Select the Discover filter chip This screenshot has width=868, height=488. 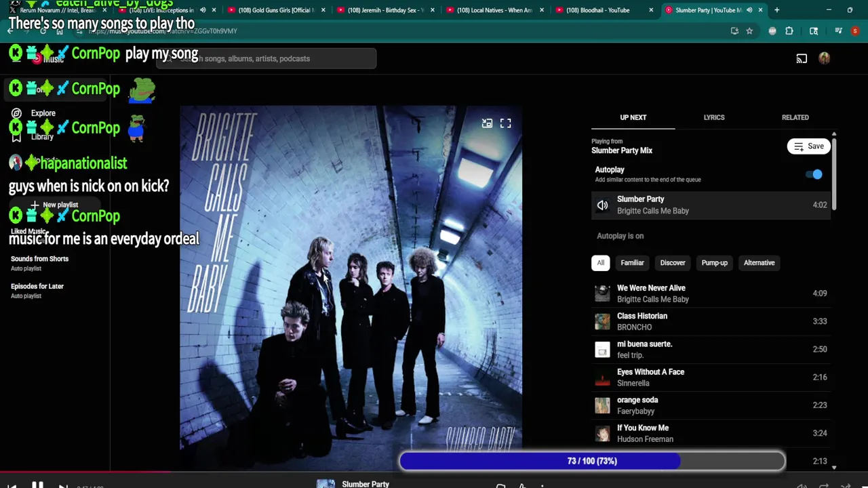[x=673, y=263]
